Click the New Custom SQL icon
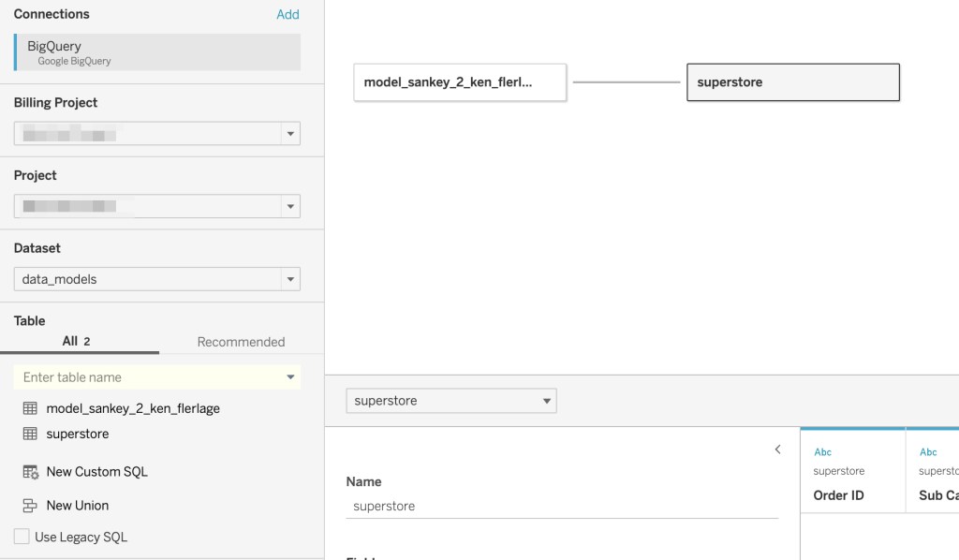This screenshot has width=959, height=560. coord(31,472)
